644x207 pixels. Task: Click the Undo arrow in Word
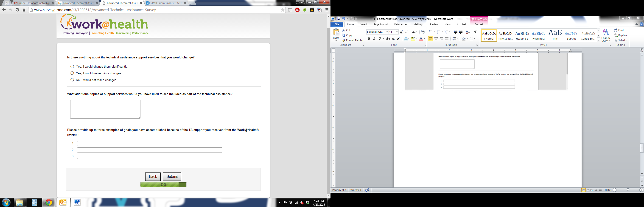(344, 19)
